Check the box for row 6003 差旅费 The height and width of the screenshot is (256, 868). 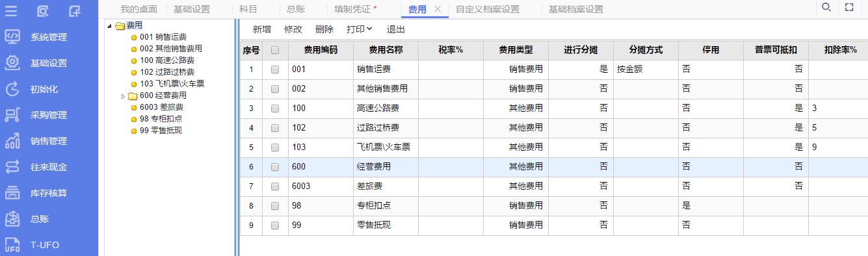pyautogui.click(x=275, y=186)
